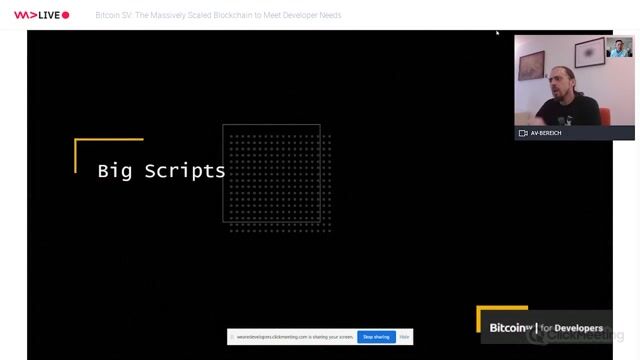Image resolution: width=640 pixels, height=360 pixels.
Task: Click the camera icon beside AV-BEREICH
Action: coord(523,133)
